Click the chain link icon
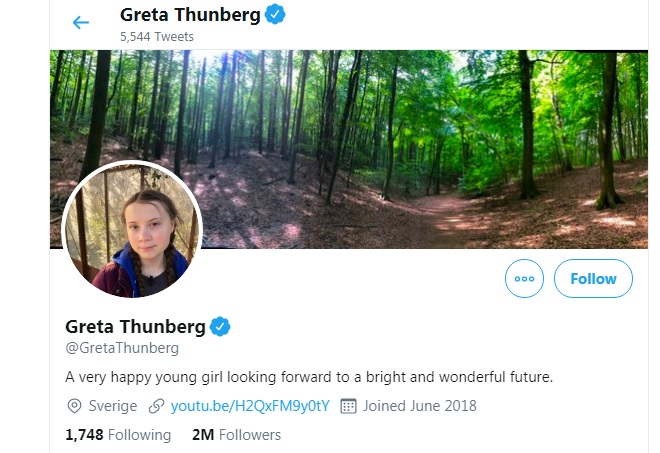The height and width of the screenshot is (453, 660). pyautogui.click(x=156, y=406)
